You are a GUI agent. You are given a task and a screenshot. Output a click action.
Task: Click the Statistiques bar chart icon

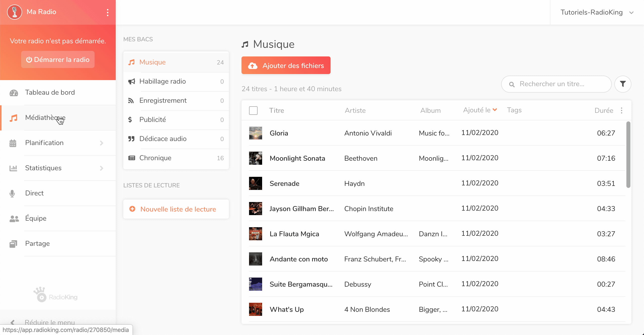(x=13, y=168)
